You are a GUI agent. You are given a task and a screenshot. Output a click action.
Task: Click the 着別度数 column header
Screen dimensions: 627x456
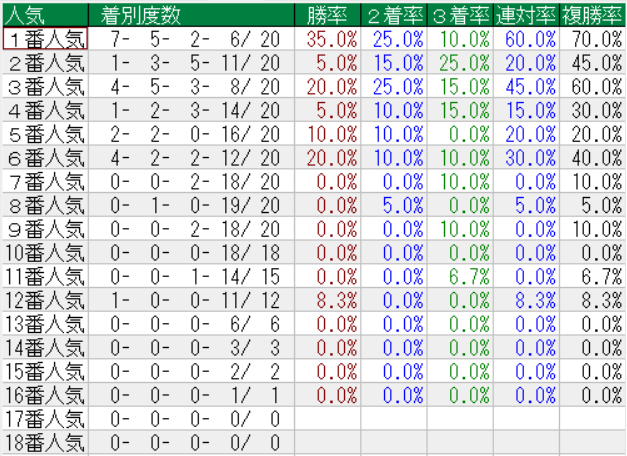191,14
